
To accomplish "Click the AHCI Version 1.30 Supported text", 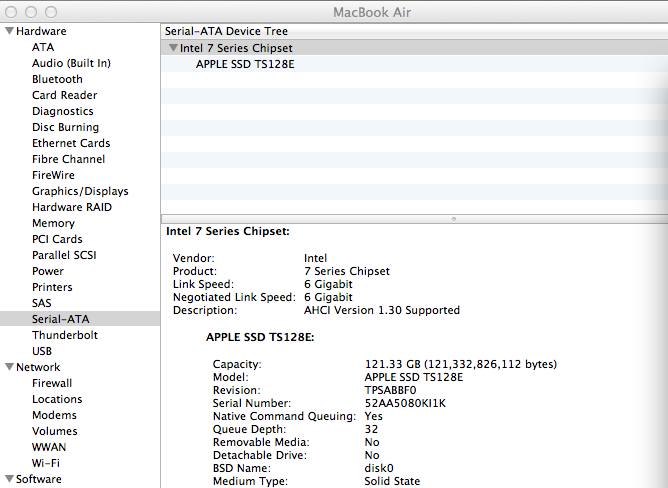I will pyautogui.click(x=382, y=310).
